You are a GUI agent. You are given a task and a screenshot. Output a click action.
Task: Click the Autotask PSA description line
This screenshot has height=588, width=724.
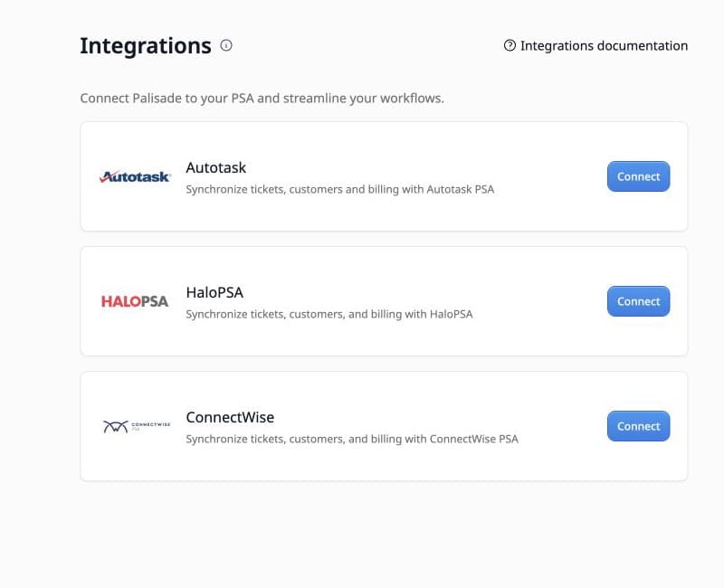[x=340, y=189]
